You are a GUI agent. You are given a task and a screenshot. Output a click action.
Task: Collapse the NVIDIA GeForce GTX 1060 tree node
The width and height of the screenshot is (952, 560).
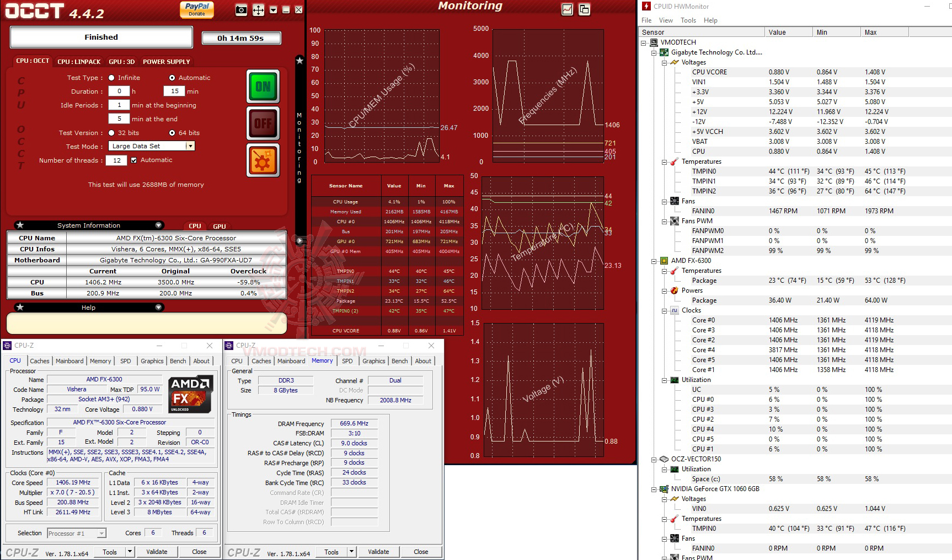[654, 489]
